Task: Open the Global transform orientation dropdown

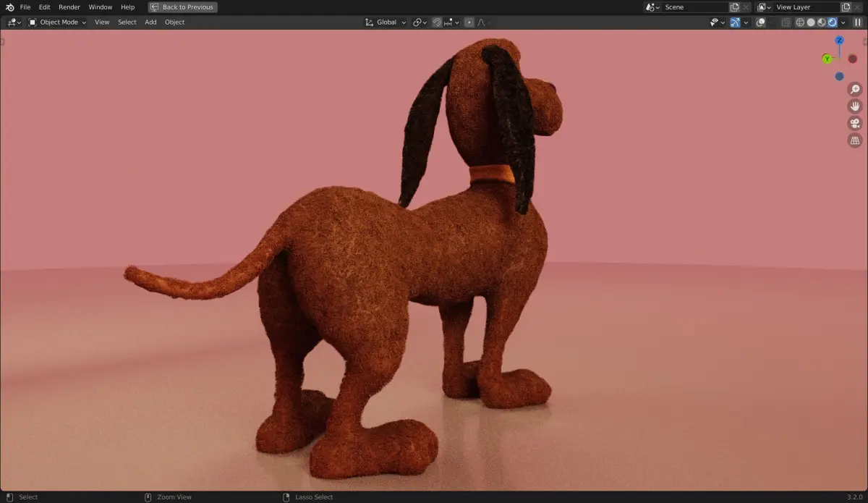Action: (x=386, y=22)
